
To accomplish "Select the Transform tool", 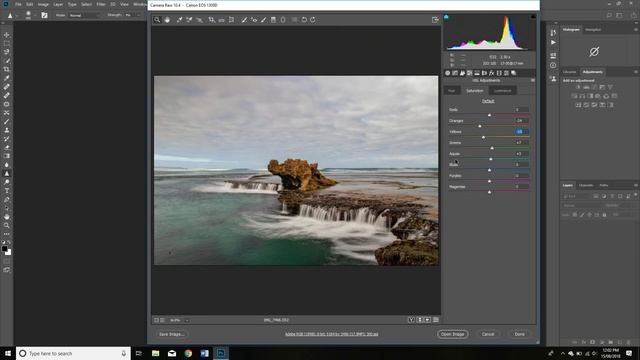I will pyautogui.click(x=231, y=20).
